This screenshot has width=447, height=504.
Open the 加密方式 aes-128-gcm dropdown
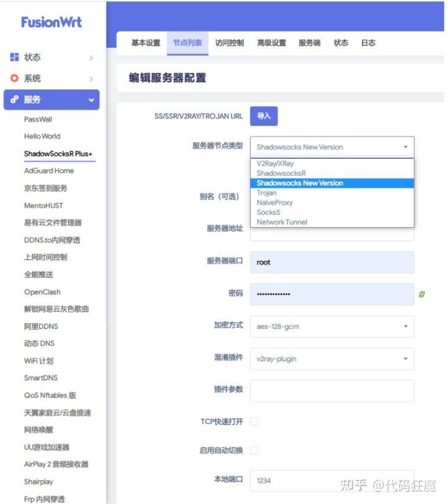[x=332, y=326]
